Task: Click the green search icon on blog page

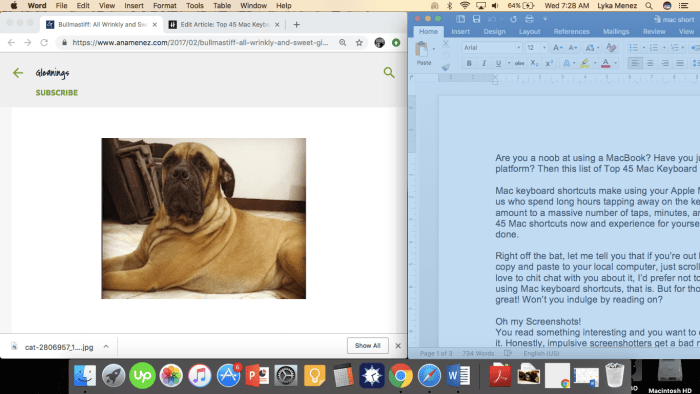Action: 389,72
